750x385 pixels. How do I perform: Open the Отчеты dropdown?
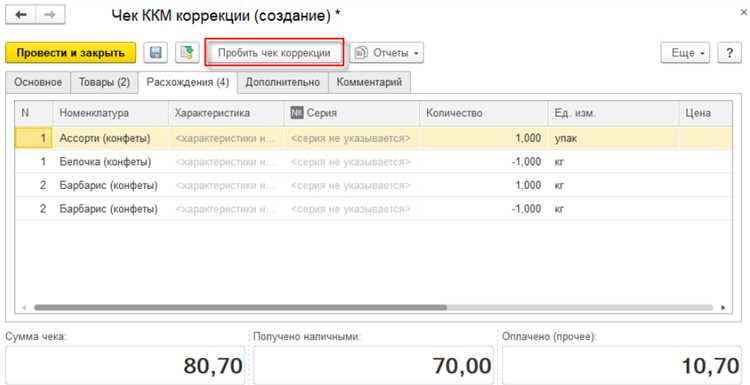(x=386, y=53)
